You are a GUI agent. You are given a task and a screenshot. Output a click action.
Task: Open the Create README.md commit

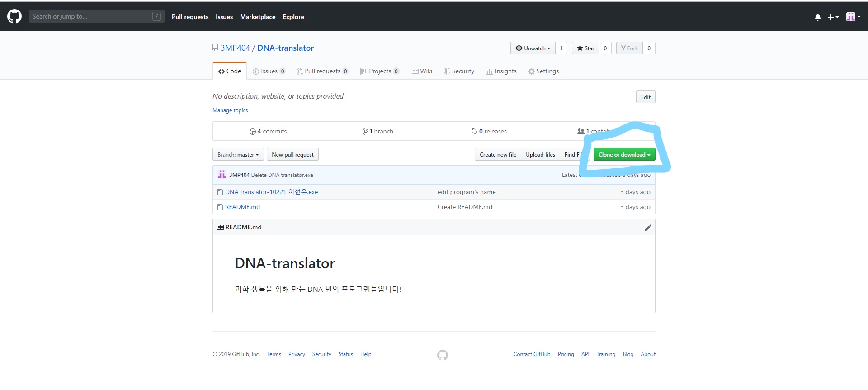(465, 207)
